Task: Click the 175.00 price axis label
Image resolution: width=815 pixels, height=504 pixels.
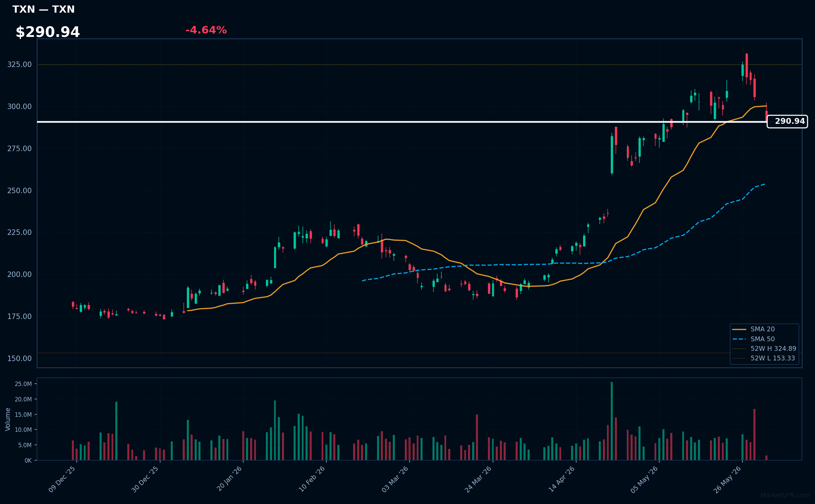Action: click(x=20, y=316)
